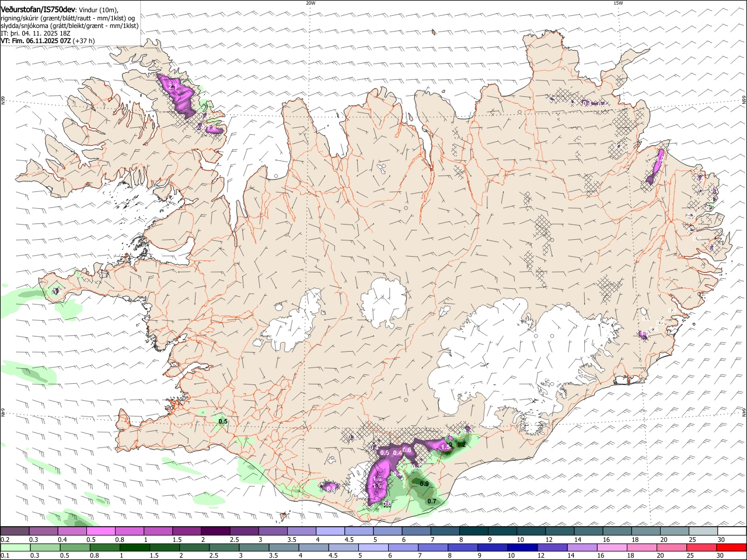Select the 'VT: Fim. 06.11.2025 07Z (+37 h)' line
Screen dimensions: 747x560
coord(48,41)
